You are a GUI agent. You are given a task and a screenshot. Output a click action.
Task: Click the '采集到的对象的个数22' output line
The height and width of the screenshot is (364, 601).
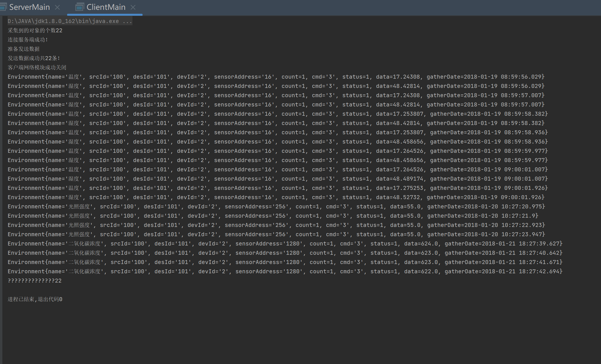pyautogui.click(x=35, y=30)
